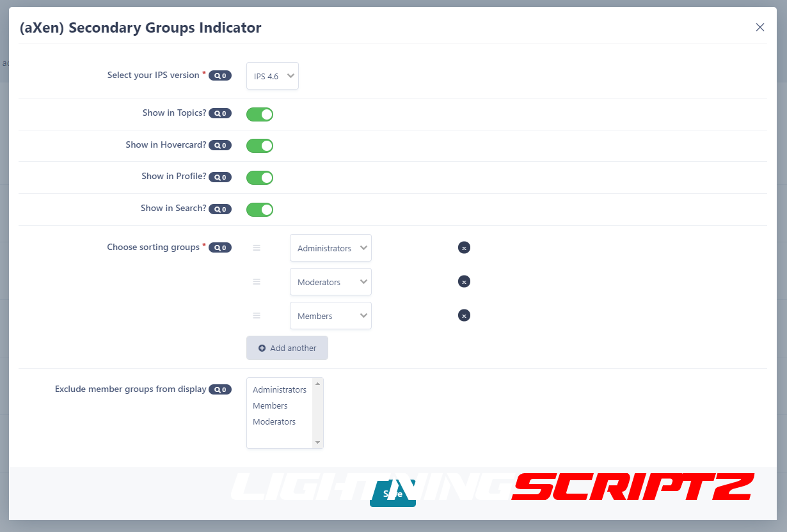Select Administrators in the exclude groups list
Screen dimensions: 787x532
(280, 390)
